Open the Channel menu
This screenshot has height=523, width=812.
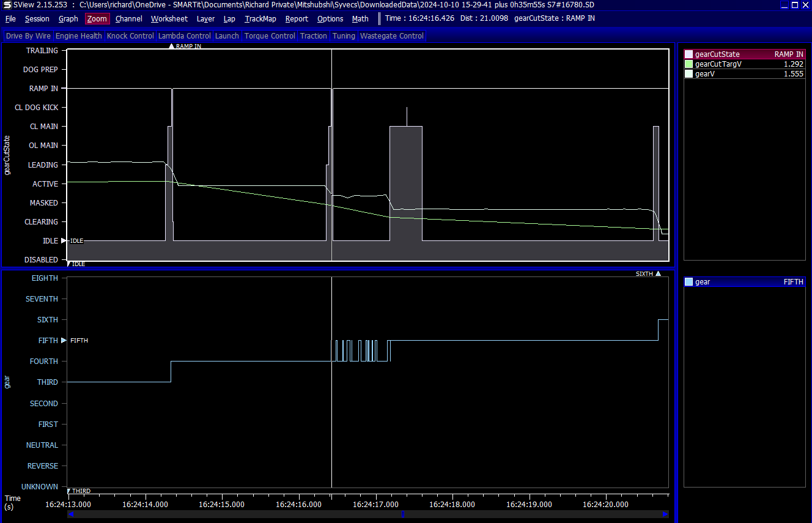[x=128, y=19]
